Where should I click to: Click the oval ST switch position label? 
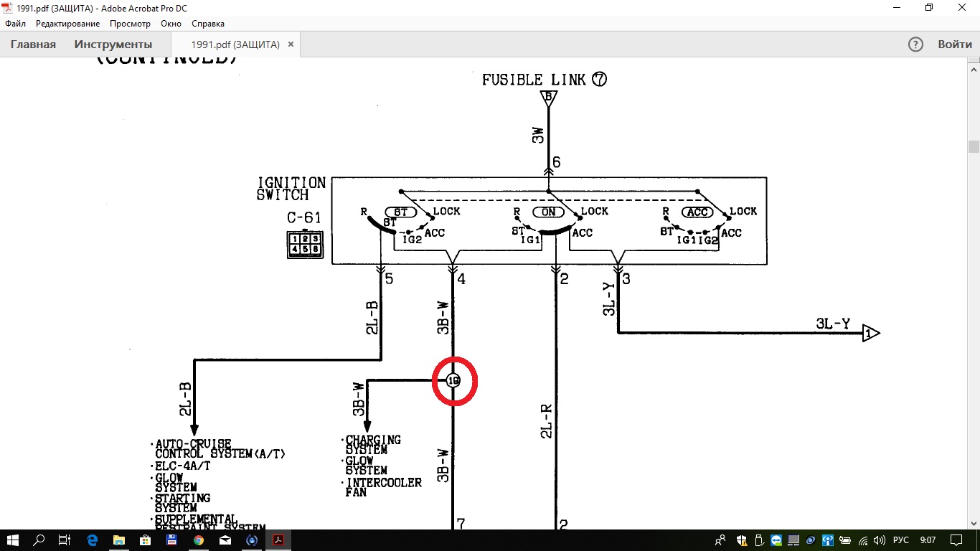(401, 212)
